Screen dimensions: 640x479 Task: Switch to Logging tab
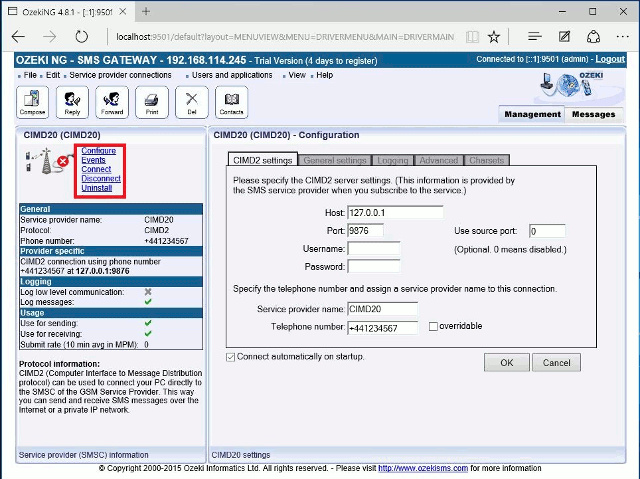392,160
